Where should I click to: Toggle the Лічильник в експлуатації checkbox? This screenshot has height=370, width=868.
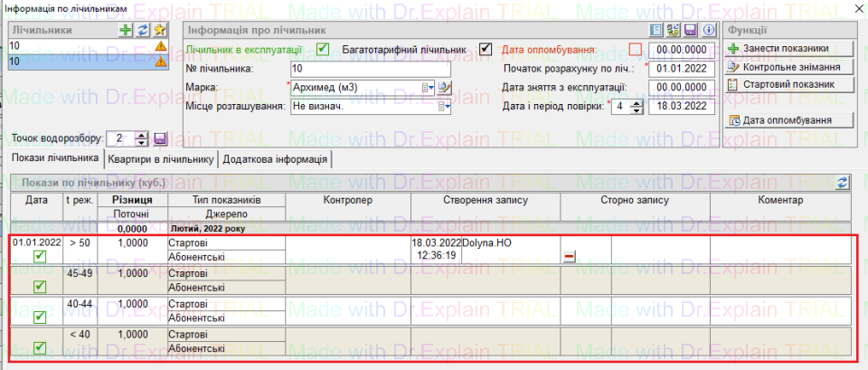coord(323,49)
